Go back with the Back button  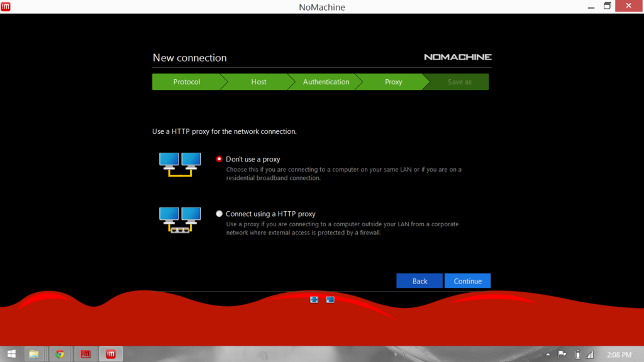tap(419, 281)
